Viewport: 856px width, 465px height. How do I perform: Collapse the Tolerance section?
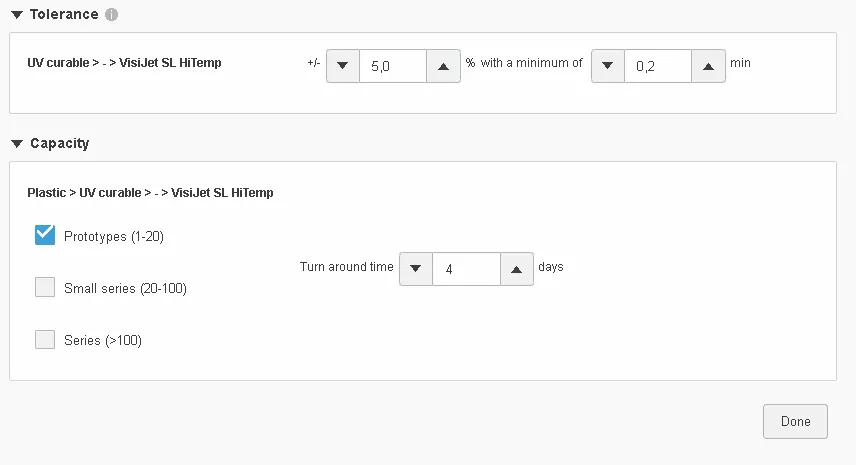16,15
